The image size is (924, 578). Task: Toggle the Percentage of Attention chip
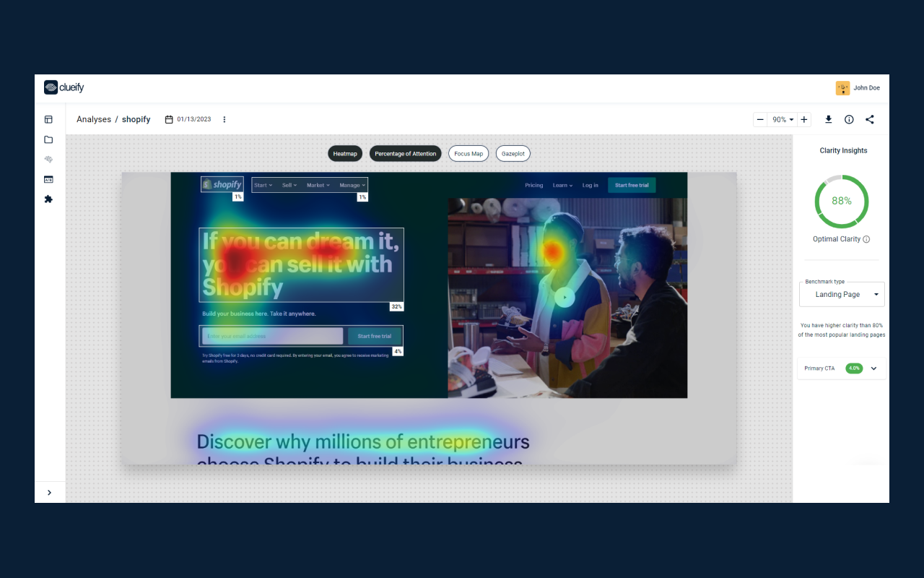tap(405, 154)
